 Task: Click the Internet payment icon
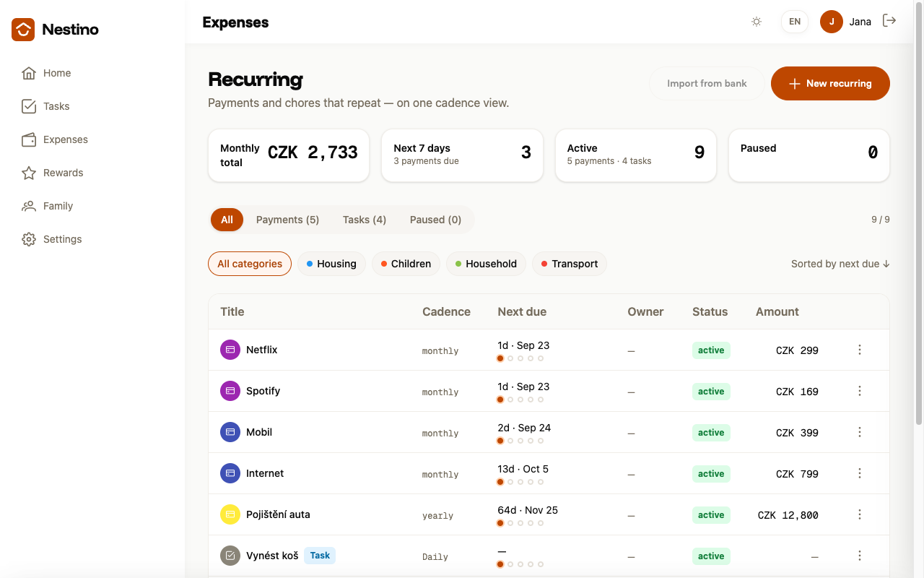click(230, 473)
